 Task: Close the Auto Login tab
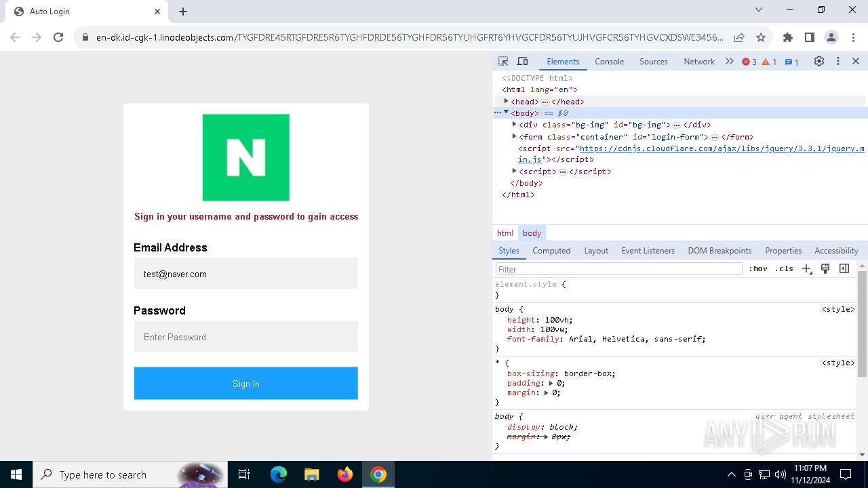click(157, 12)
